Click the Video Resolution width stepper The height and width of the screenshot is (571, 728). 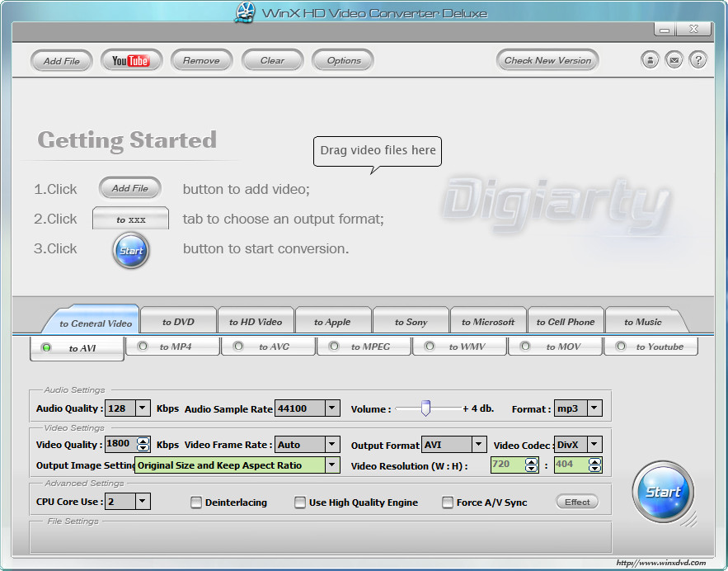(x=532, y=465)
